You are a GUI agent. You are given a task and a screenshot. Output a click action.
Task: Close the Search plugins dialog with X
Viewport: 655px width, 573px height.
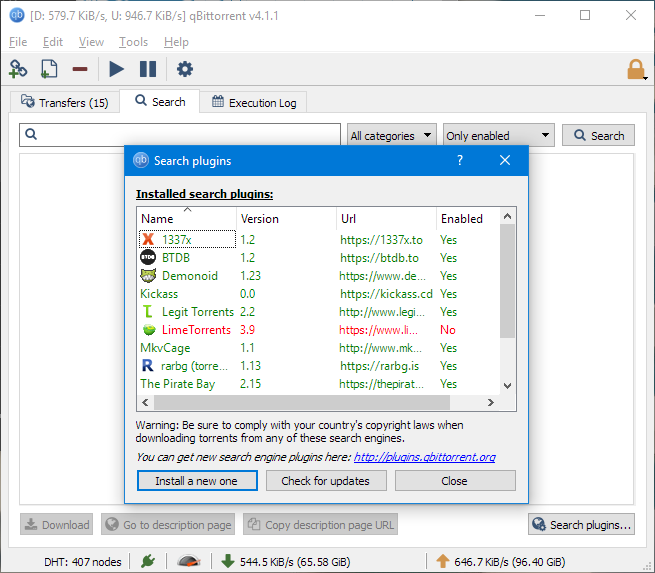(x=505, y=160)
